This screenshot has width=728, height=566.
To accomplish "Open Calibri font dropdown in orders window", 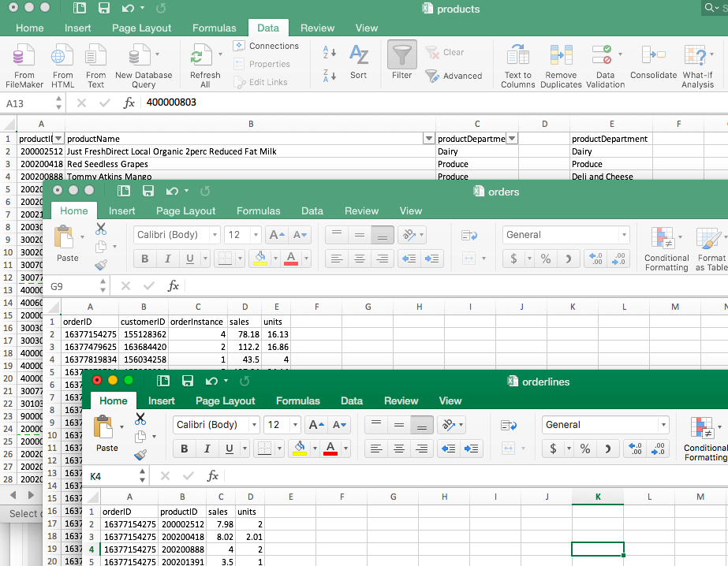I will point(214,235).
